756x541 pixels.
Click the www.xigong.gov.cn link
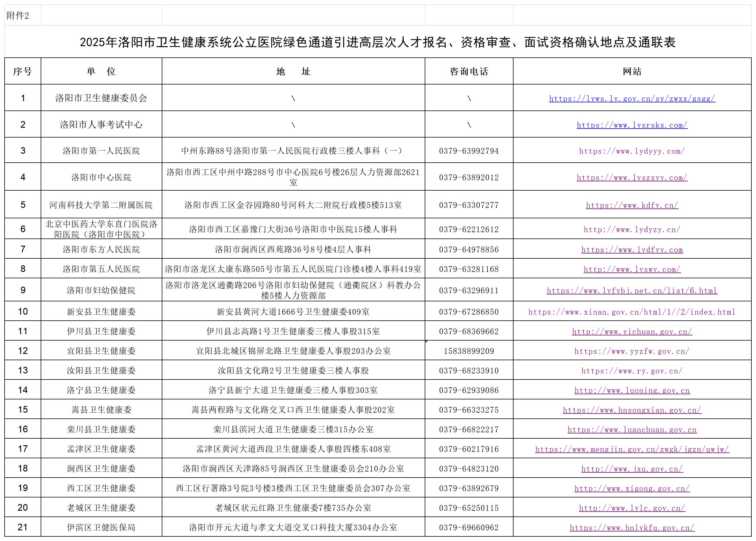pyautogui.click(x=632, y=489)
